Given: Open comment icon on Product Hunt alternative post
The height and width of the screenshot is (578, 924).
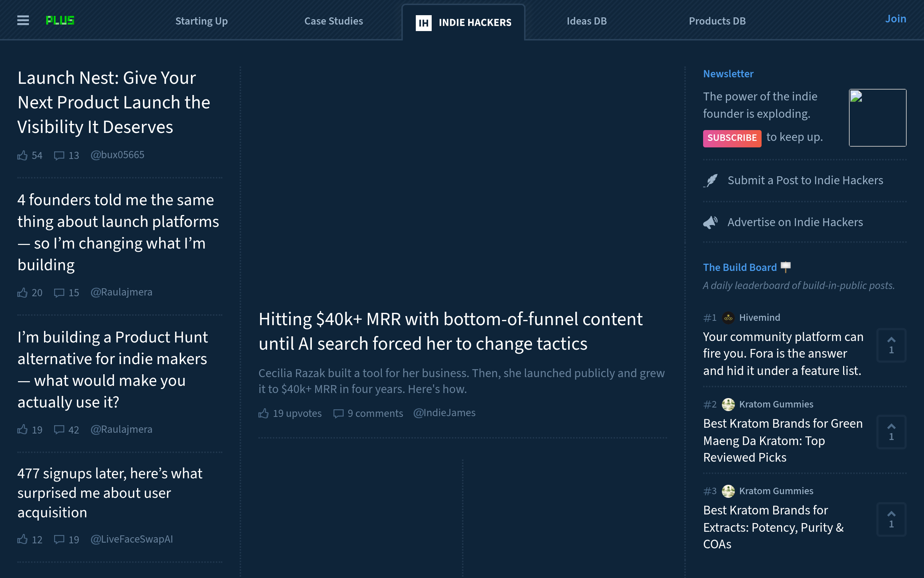Looking at the screenshot, I should (x=59, y=430).
